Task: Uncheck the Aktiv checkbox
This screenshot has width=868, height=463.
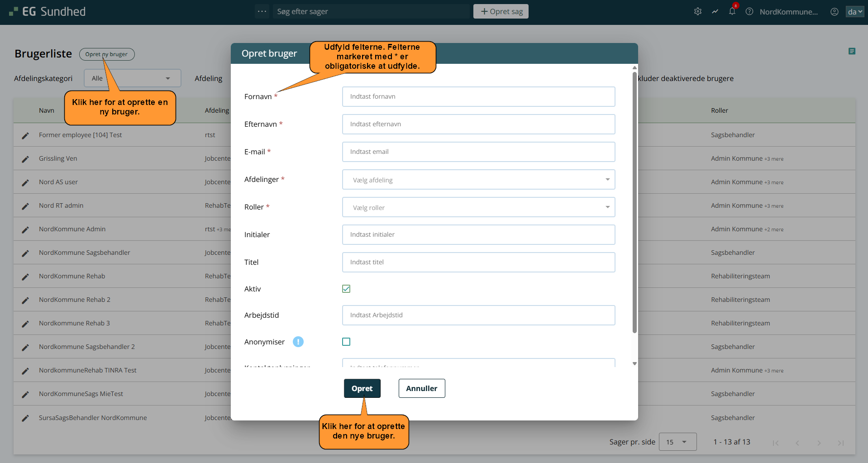Action: click(346, 289)
